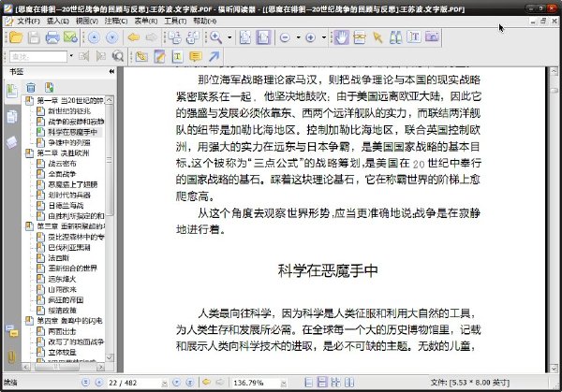Choose single page layout in the status bar
Image resolution: width=562 pixels, height=392 pixels.
coord(308,383)
